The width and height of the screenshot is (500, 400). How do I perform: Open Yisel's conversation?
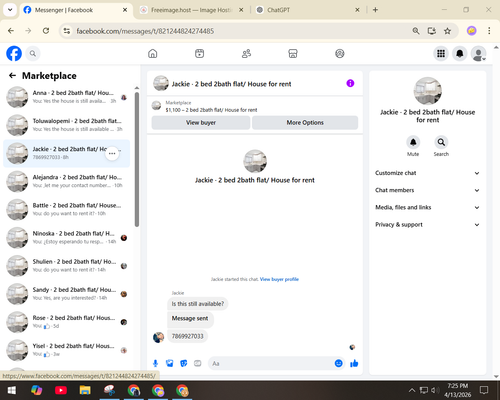point(67,350)
